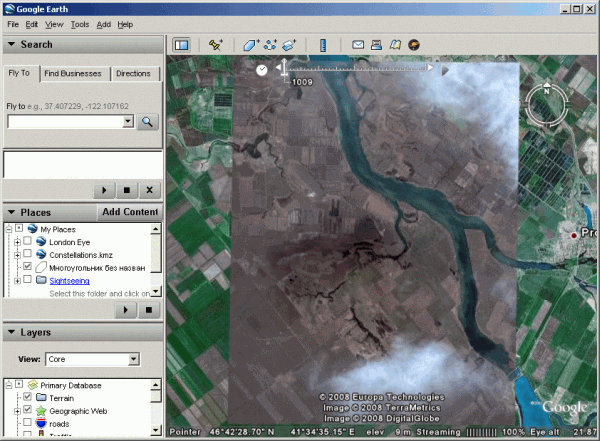The image size is (600, 441).
Task: Open the Show in Google Maps icon
Action: pyautogui.click(x=395, y=45)
